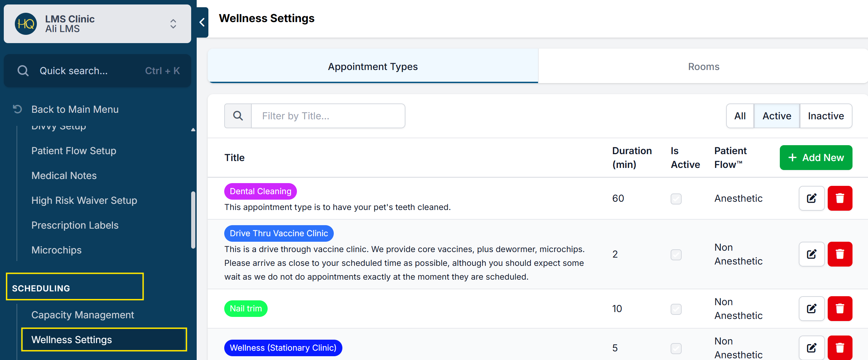
Task: Click the filter search magnifier icon
Action: coord(238,116)
